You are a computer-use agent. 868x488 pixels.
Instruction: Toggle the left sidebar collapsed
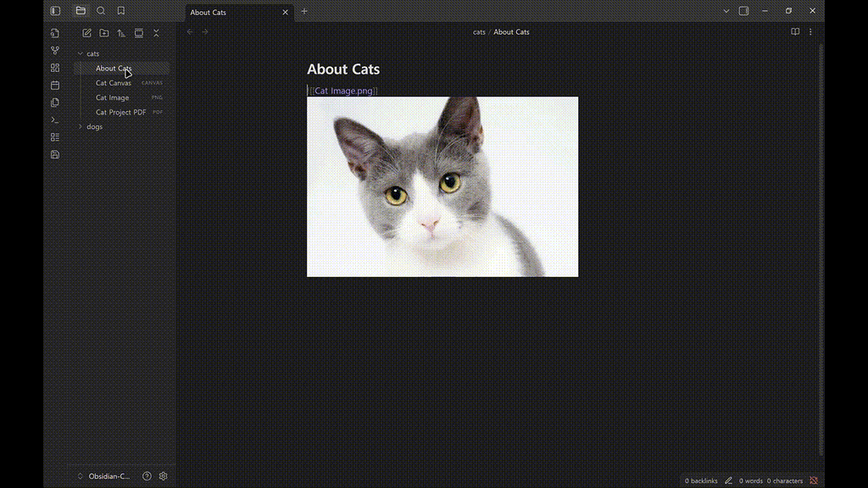click(x=54, y=10)
